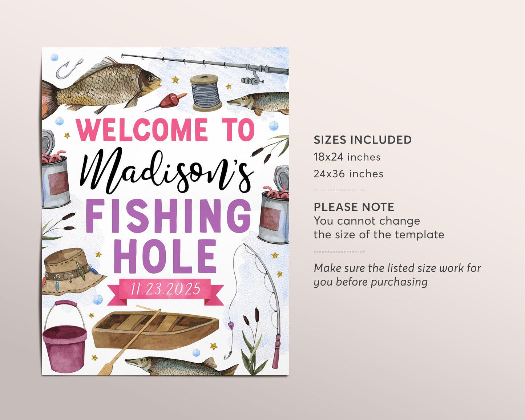Click the brown fishing hat with lures
525x420 pixels.
click(x=74, y=271)
